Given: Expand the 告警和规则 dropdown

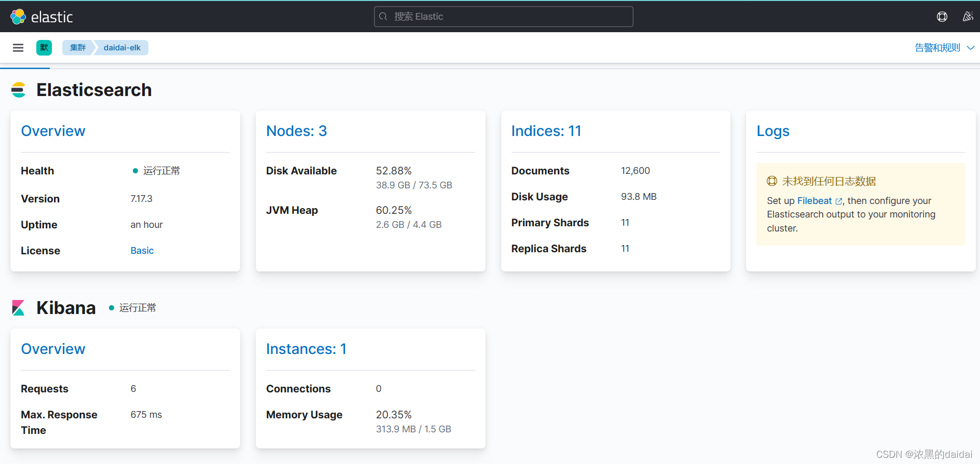Looking at the screenshot, I should (944, 48).
